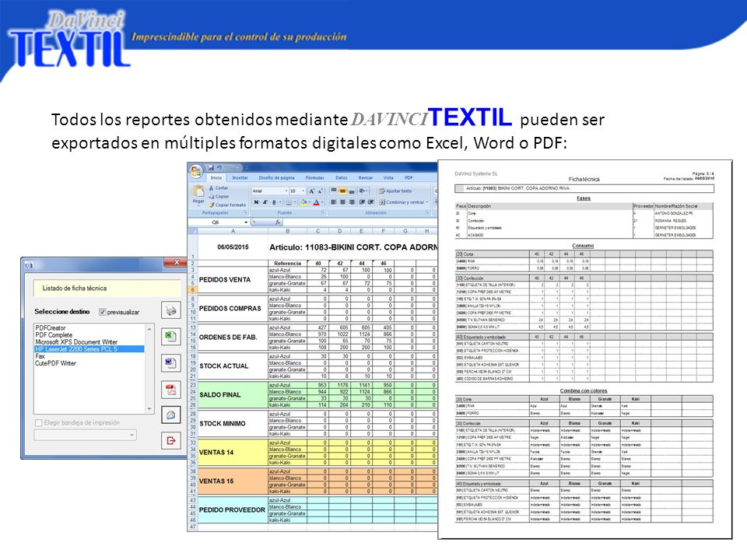Click the Pegar paste icon in Excel
This screenshot has height=560, width=747.
[x=198, y=191]
